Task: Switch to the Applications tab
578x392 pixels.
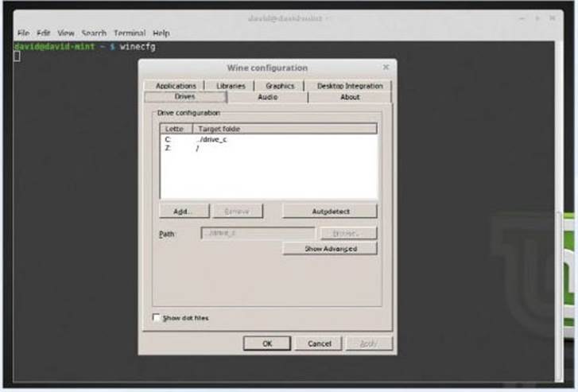Action: point(175,86)
